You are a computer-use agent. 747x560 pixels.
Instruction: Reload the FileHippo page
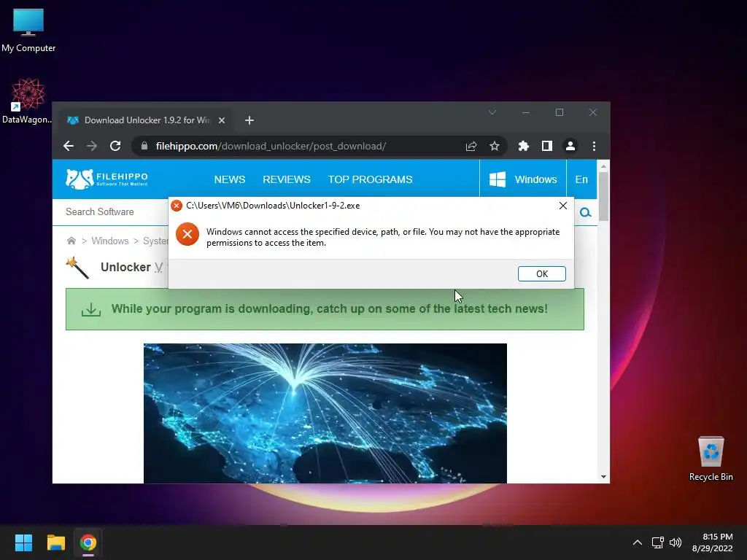(x=115, y=146)
